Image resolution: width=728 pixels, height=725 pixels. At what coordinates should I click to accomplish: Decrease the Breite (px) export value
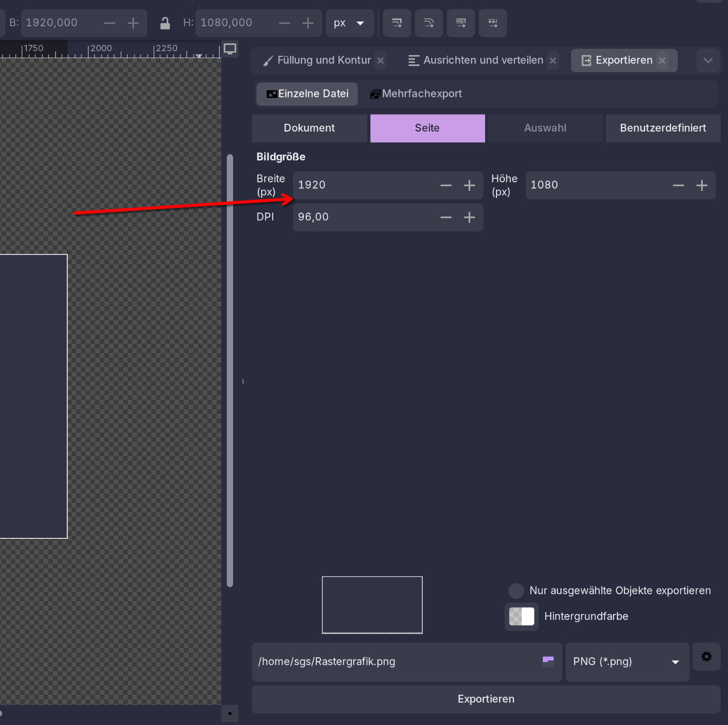(x=446, y=185)
